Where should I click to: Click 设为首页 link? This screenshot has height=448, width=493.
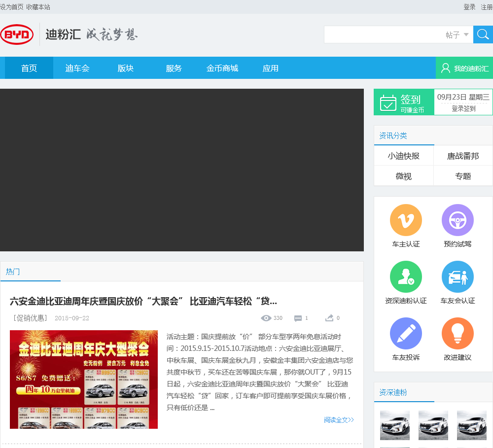coord(12,7)
